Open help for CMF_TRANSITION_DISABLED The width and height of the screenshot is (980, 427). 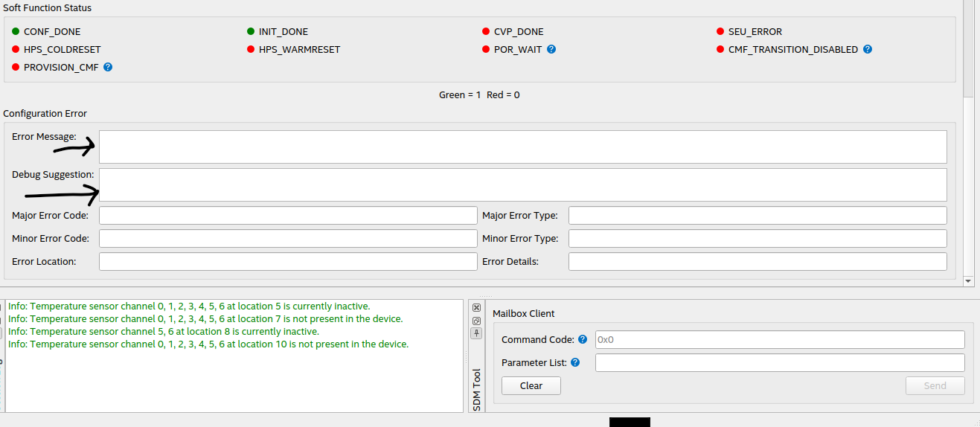(x=868, y=50)
